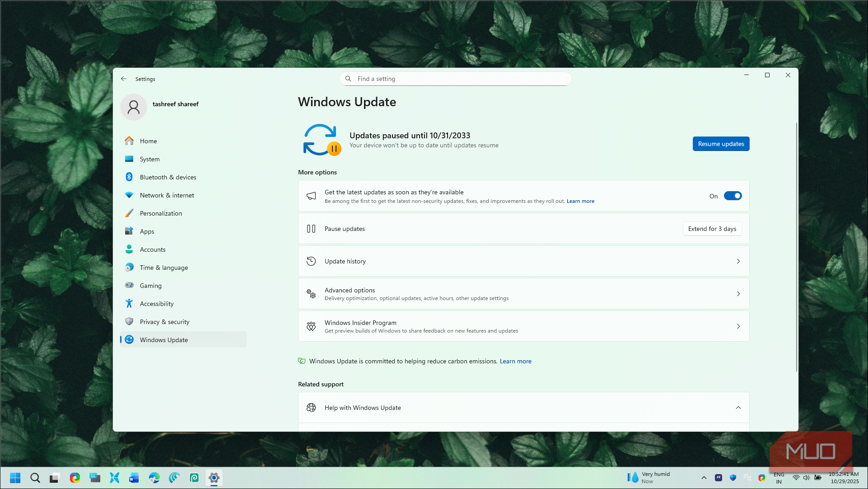Click the back arrow in Settings
This screenshot has width=868, height=489.
pos(124,79)
